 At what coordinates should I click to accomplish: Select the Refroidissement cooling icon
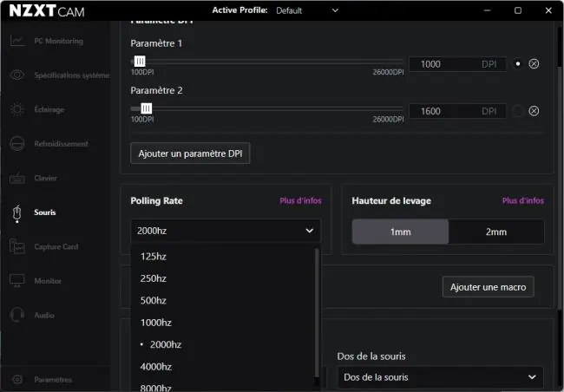[16, 143]
